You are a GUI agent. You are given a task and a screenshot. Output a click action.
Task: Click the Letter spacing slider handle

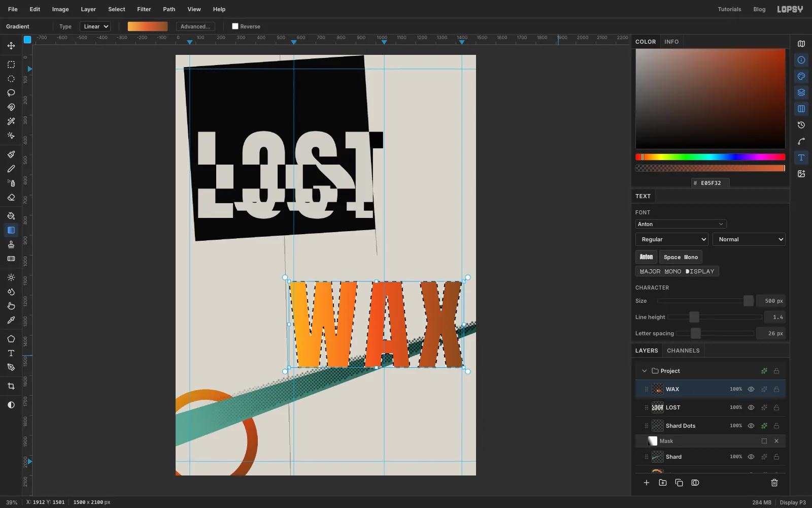click(696, 333)
